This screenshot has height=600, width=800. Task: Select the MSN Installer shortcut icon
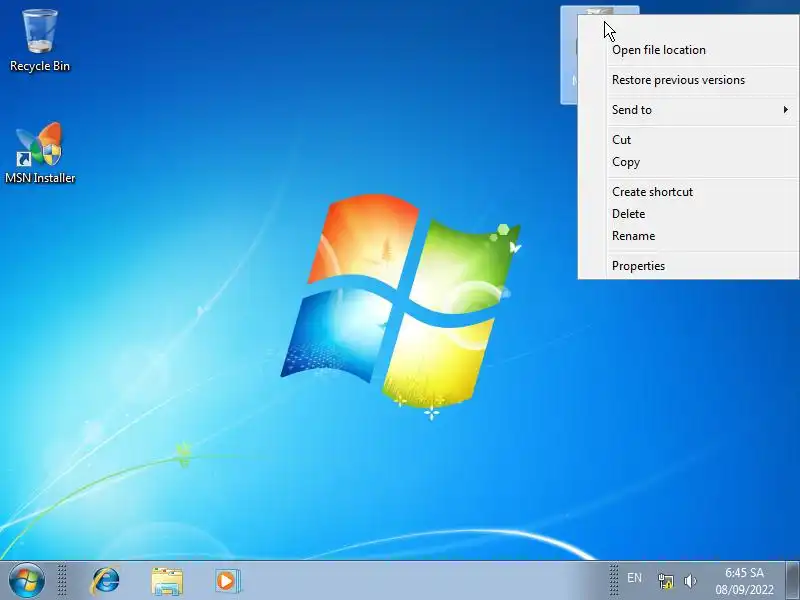pyautogui.click(x=40, y=153)
